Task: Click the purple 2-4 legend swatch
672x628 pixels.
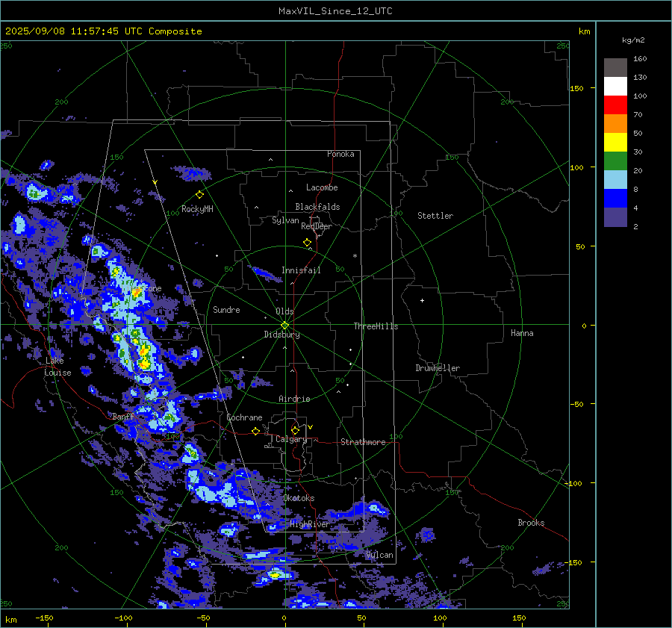Action: (615, 217)
